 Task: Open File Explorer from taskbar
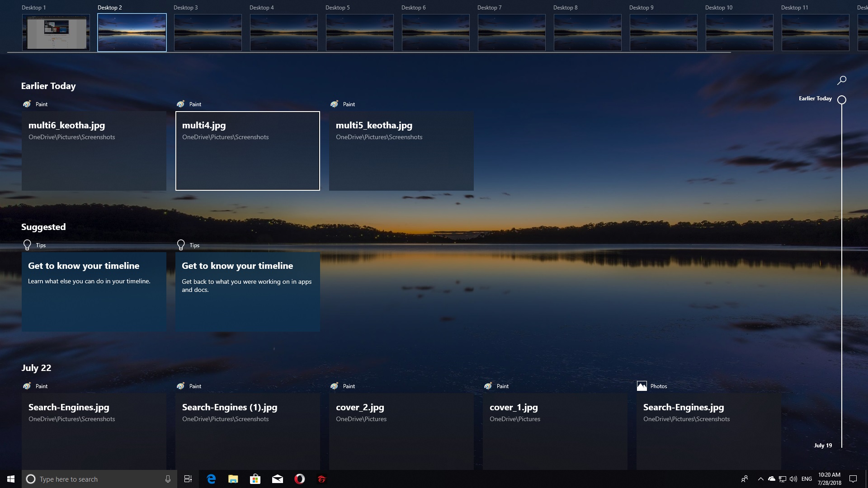233,479
